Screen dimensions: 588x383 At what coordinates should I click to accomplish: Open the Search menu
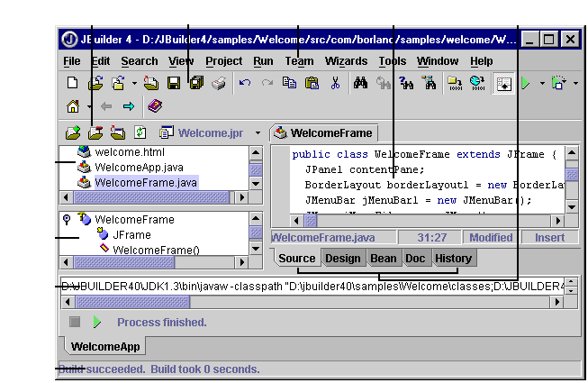click(x=140, y=61)
